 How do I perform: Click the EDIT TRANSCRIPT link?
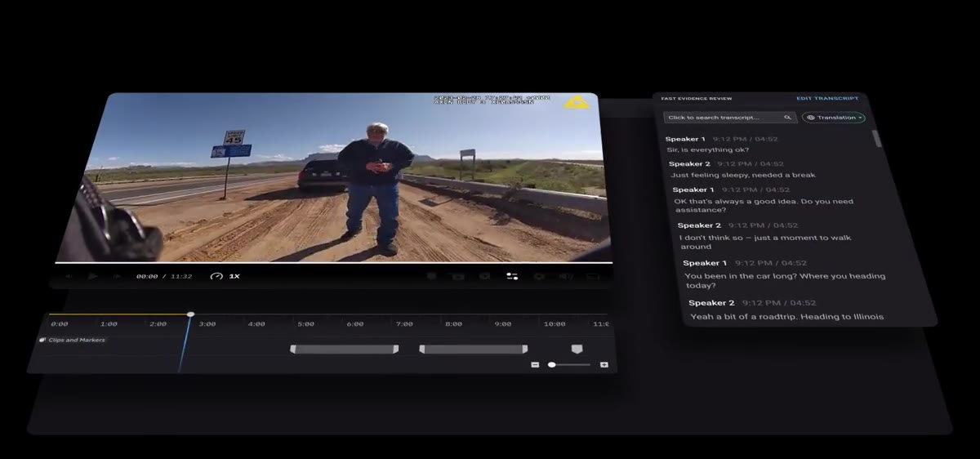[x=827, y=98]
